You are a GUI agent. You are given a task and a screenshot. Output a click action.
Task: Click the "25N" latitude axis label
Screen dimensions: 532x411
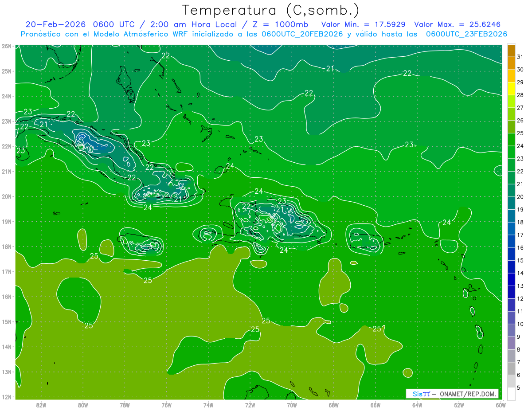click(x=7, y=71)
